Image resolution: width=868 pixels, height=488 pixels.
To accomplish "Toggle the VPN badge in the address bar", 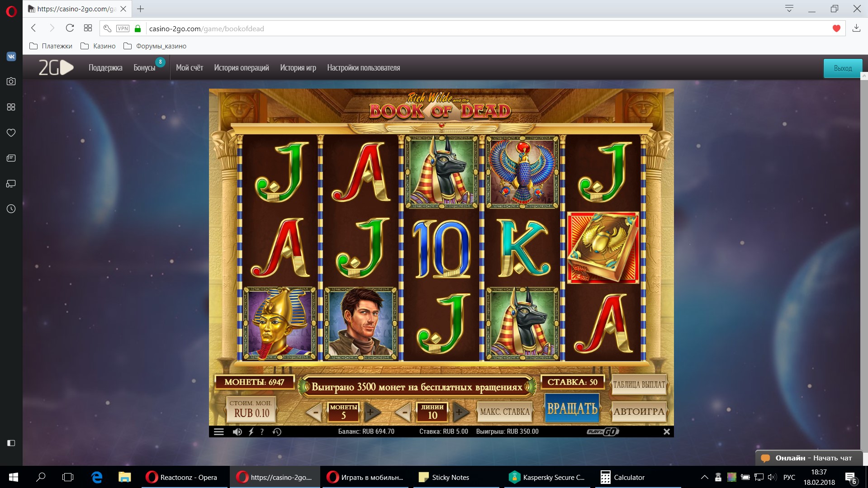I will pyautogui.click(x=123, y=28).
